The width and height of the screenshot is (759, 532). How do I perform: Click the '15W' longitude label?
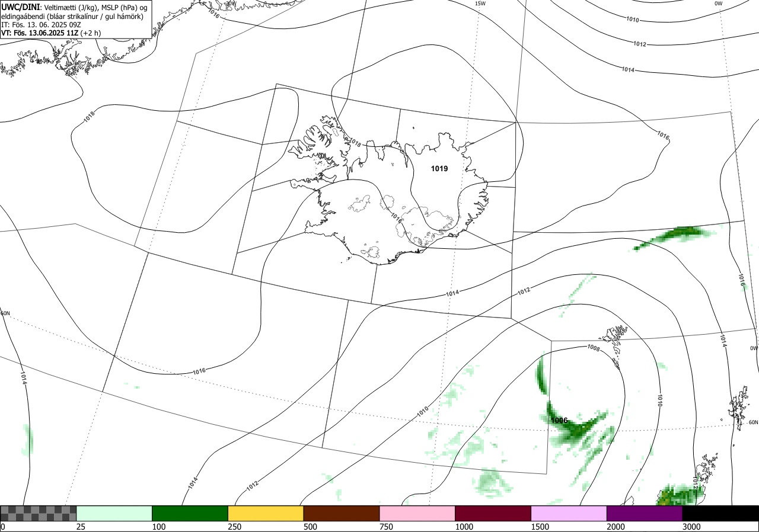[480, 4]
